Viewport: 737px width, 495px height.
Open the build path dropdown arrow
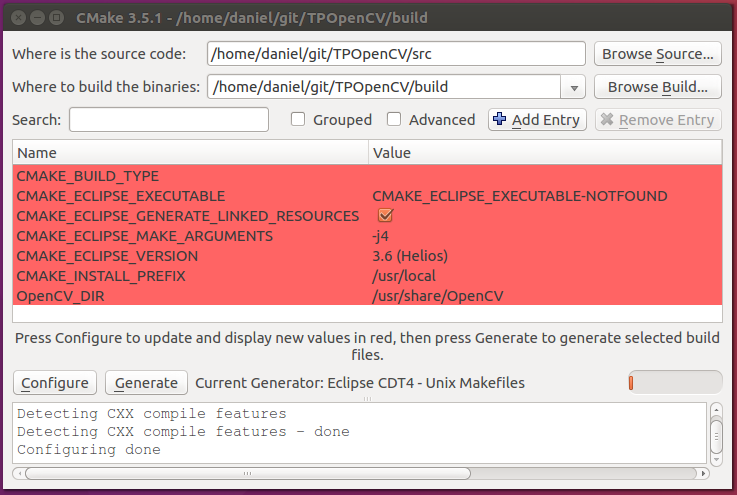[x=573, y=87]
